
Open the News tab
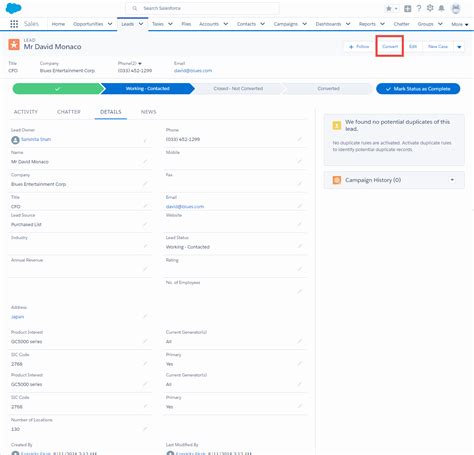tap(148, 112)
